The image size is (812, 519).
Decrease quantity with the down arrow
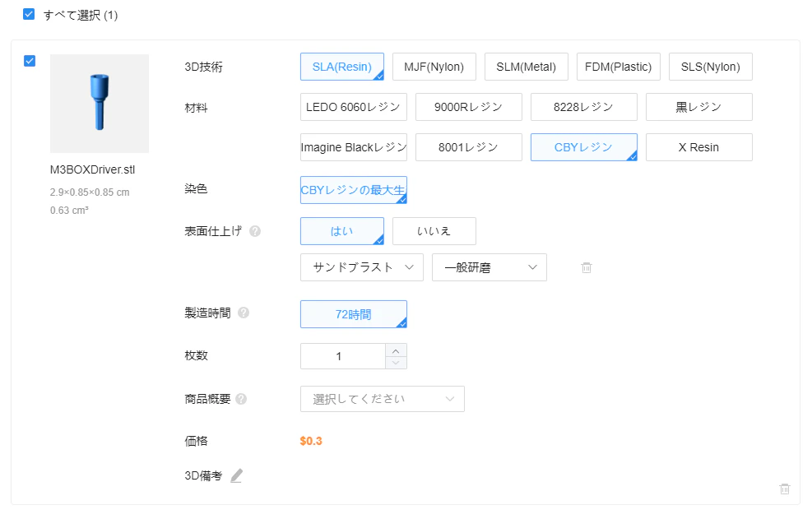(x=397, y=363)
